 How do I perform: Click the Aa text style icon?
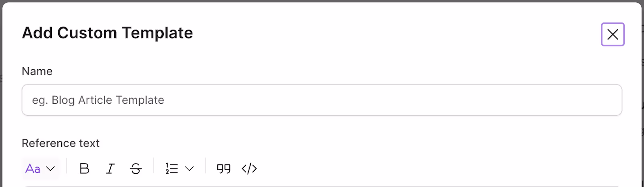pyautogui.click(x=33, y=169)
